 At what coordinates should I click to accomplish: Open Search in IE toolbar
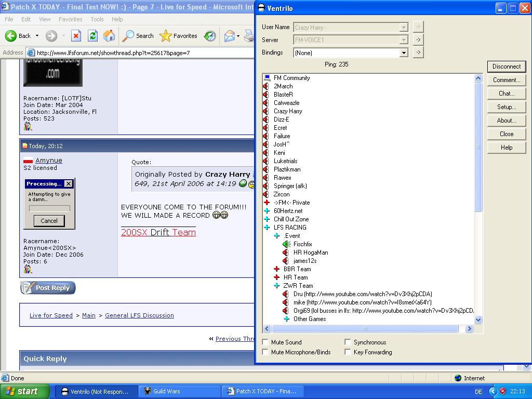138,36
